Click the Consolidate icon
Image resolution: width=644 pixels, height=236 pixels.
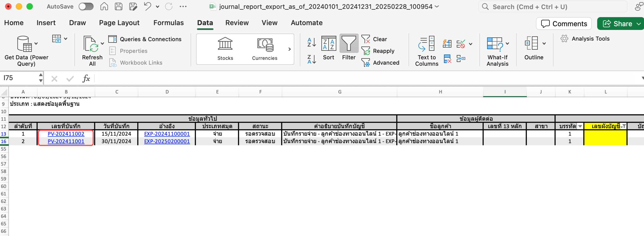[x=461, y=58]
